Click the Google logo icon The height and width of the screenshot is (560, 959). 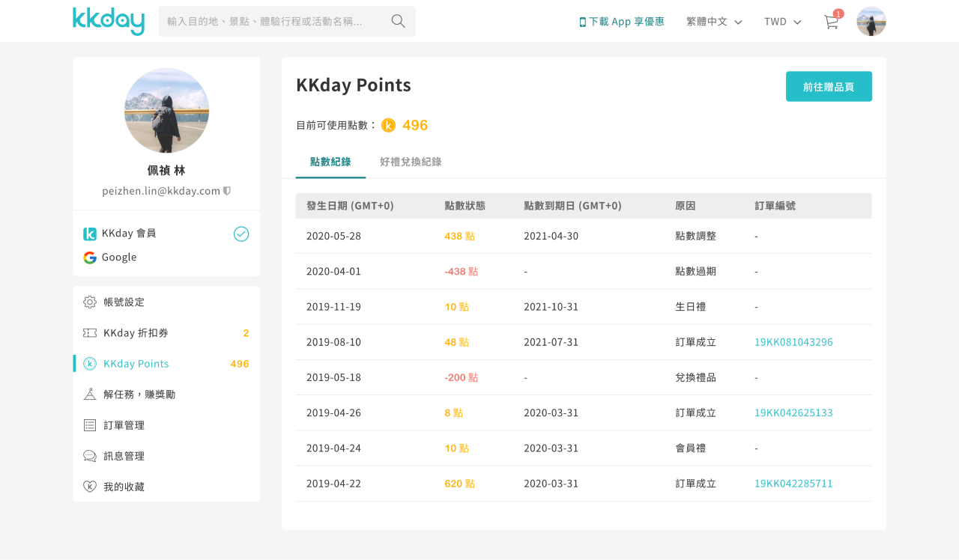pyautogui.click(x=90, y=258)
